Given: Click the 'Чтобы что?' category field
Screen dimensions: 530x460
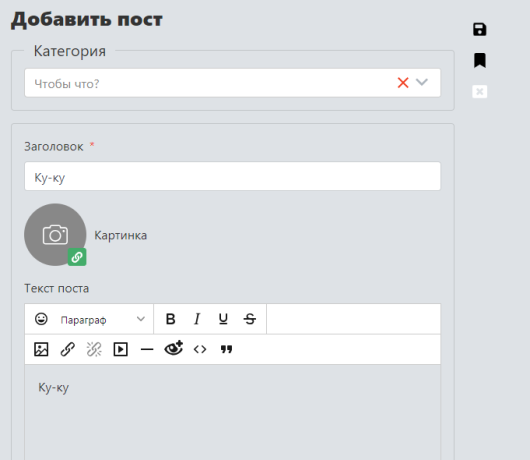Looking at the screenshot, I should 233,83.
